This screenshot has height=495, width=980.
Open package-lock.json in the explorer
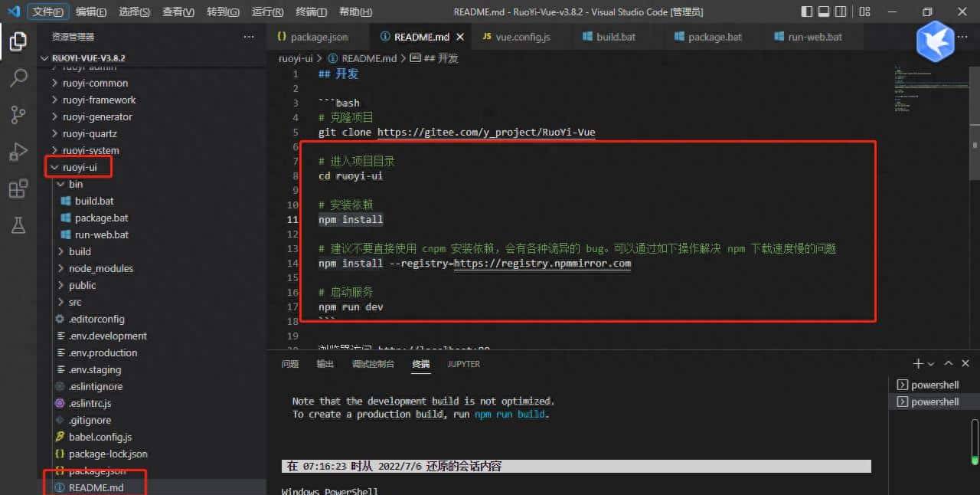[107, 454]
